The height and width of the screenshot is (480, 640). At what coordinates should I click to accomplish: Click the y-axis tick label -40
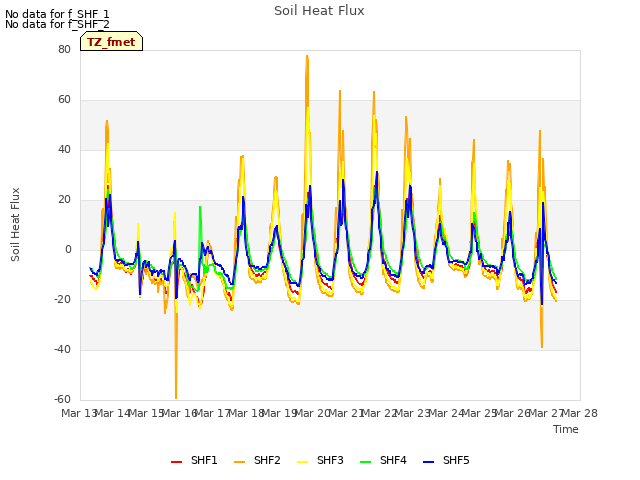click(62, 349)
